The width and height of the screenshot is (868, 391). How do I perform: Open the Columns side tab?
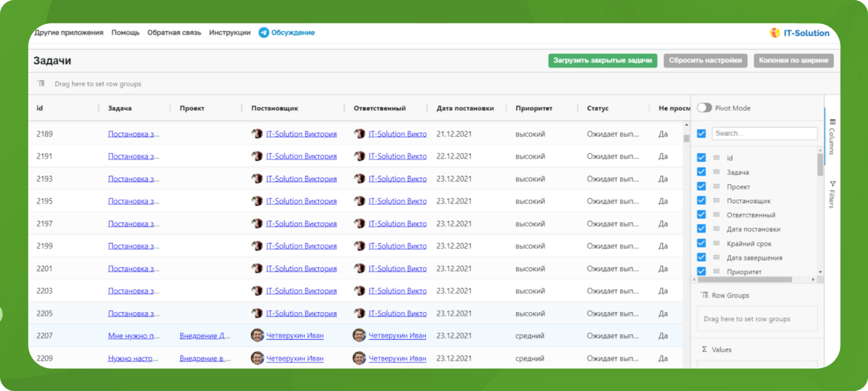tap(832, 137)
